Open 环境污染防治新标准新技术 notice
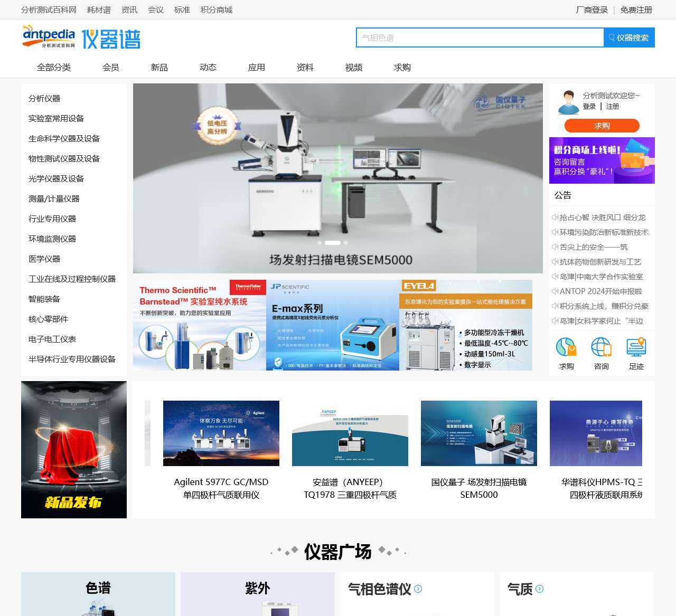 (604, 232)
